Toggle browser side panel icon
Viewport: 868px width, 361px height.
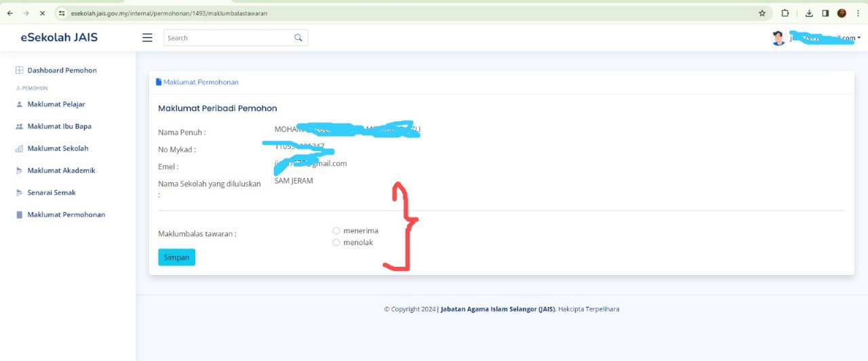[825, 13]
